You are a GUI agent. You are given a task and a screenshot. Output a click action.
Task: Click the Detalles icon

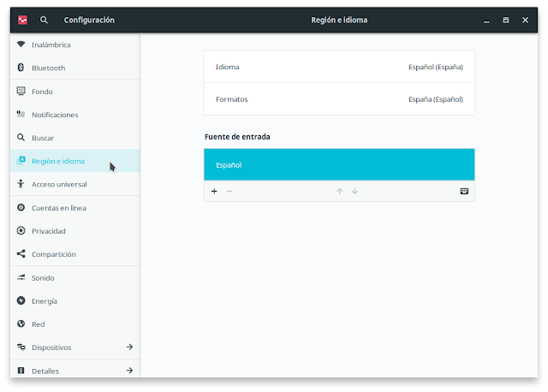[21, 371]
